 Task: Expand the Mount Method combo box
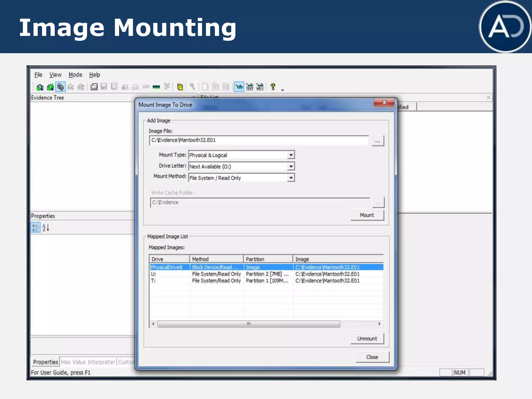tap(291, 178)
